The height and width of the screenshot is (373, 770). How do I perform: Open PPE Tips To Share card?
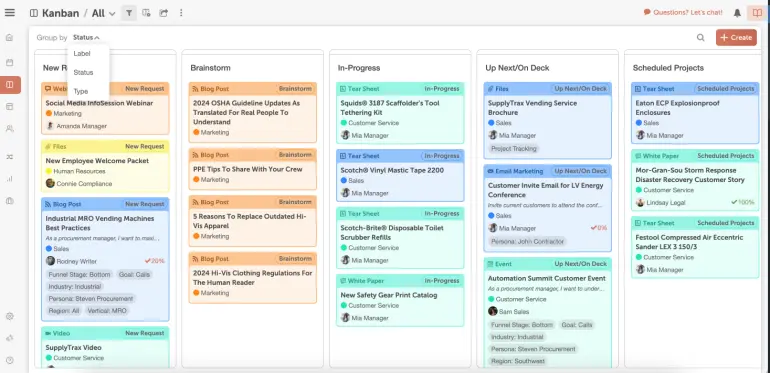point(252,169)
